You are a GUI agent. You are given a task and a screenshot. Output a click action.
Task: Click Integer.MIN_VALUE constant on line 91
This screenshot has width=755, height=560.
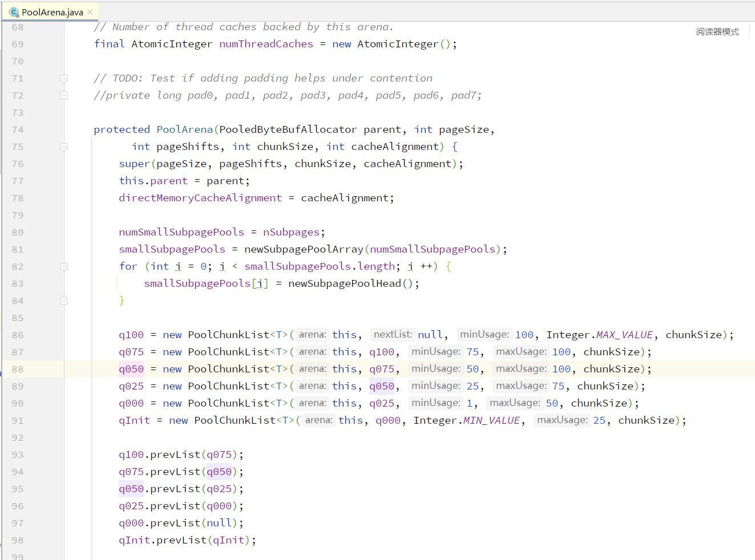[x=467, y=420]
